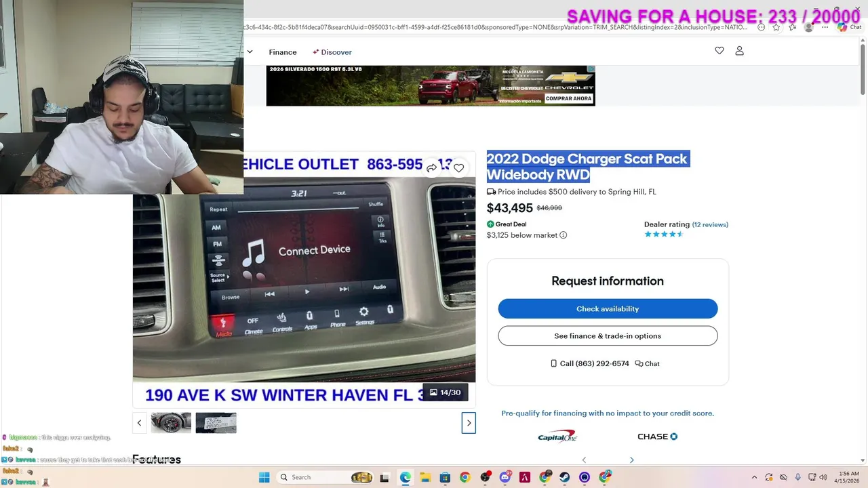Screen dimensions: 868x488
Task: Open Discord from the taskbar
Action: click(505, 477)
